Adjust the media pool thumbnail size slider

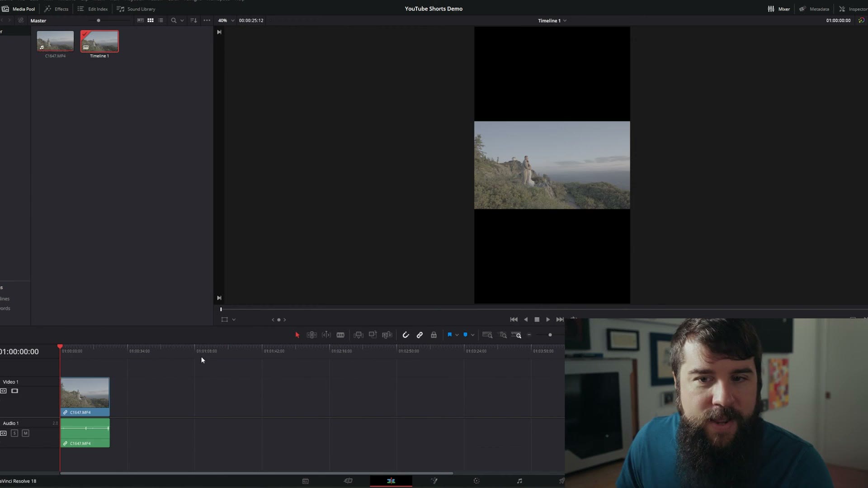click(98, 20)
